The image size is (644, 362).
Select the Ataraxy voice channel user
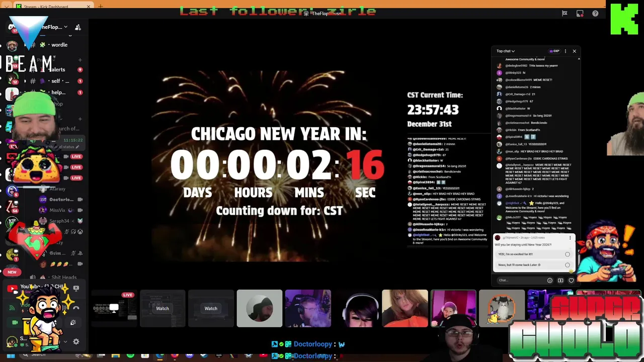tap(57, 189)
